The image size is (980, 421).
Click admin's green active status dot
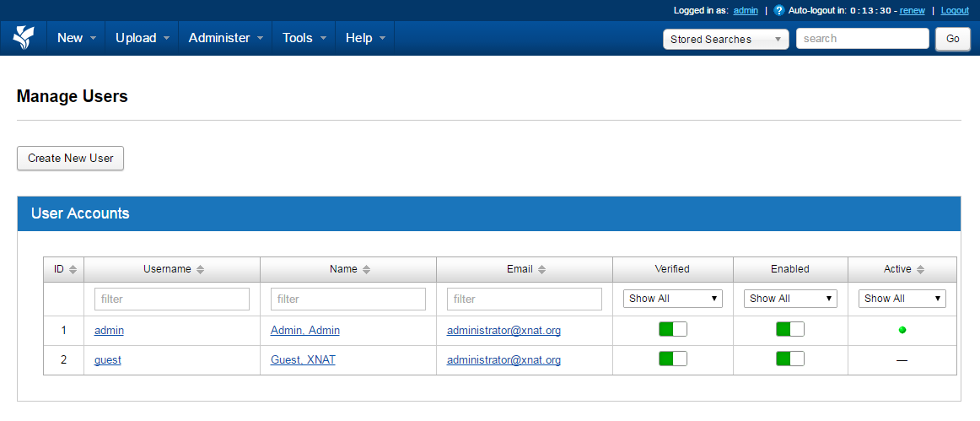(x=902, y=330)
